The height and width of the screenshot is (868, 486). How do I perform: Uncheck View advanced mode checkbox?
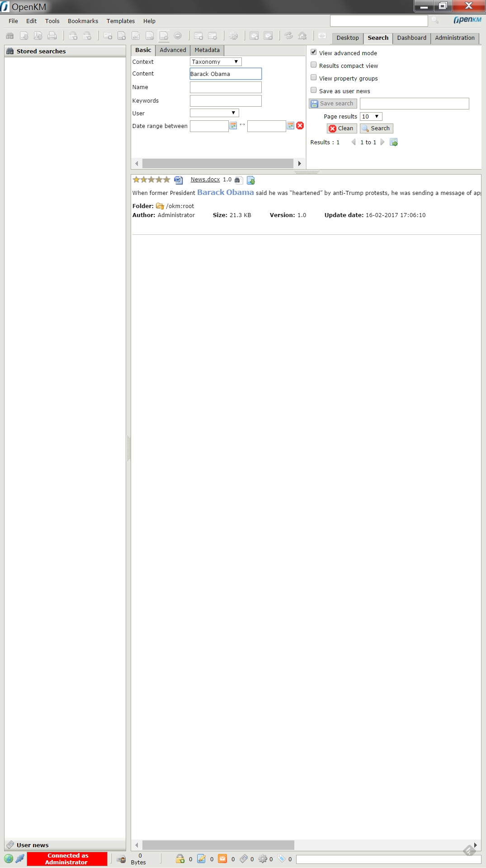(x=314, y=52)
